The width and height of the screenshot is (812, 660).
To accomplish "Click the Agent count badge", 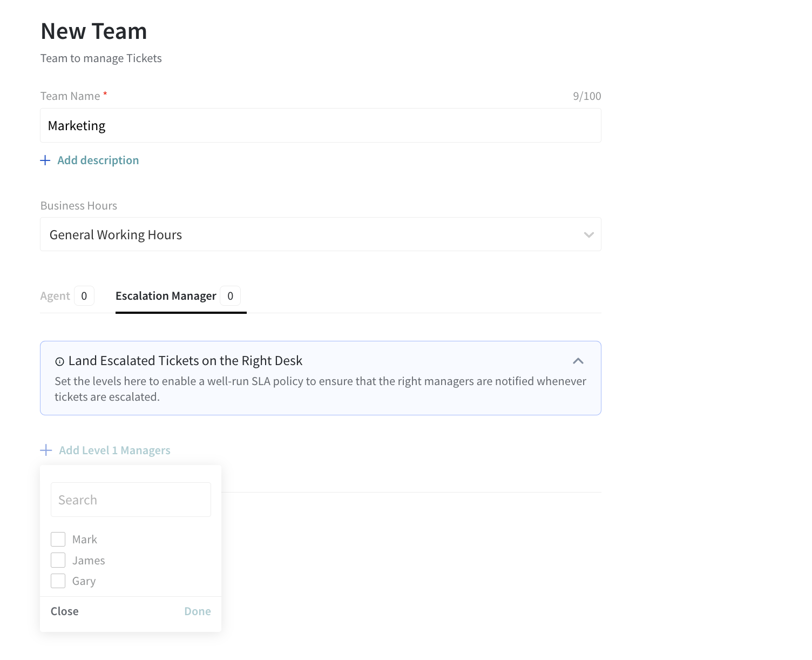I will pyautogui.click(x=84, y=296).
